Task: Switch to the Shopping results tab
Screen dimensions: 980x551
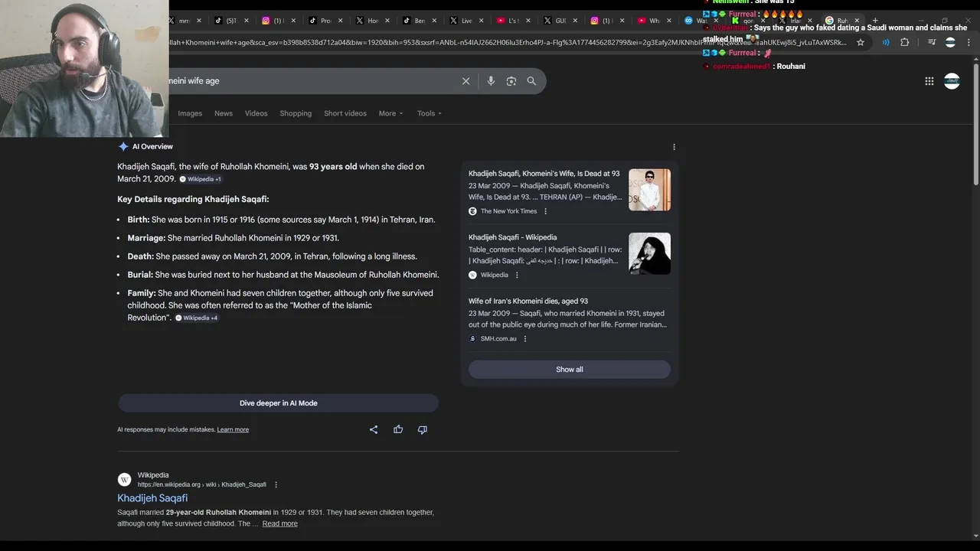Action: [x=296, y=113]
